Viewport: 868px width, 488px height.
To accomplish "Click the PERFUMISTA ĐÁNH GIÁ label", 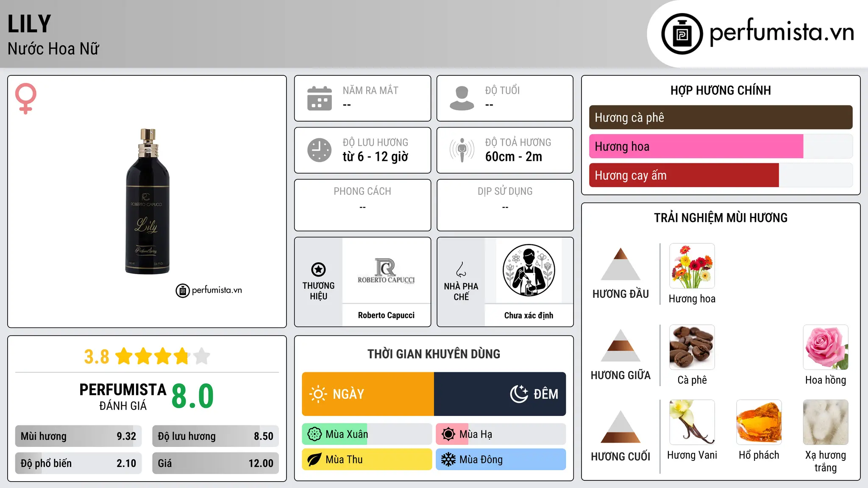I will pyautogui.click(x=123, y=396).
